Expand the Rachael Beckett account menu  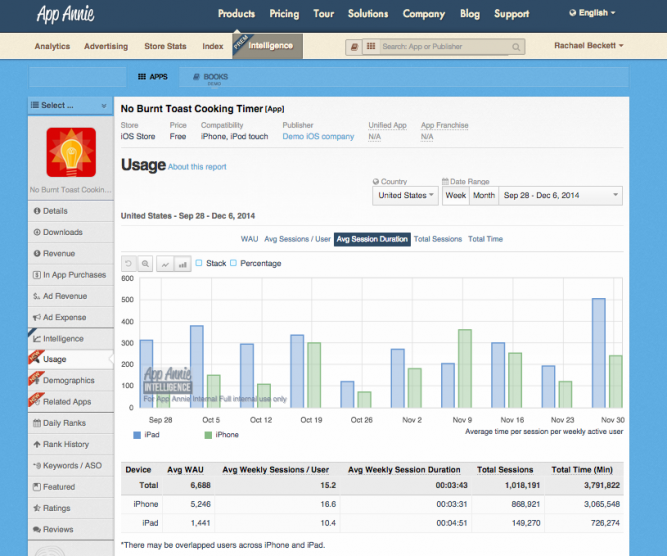[589, 46]
